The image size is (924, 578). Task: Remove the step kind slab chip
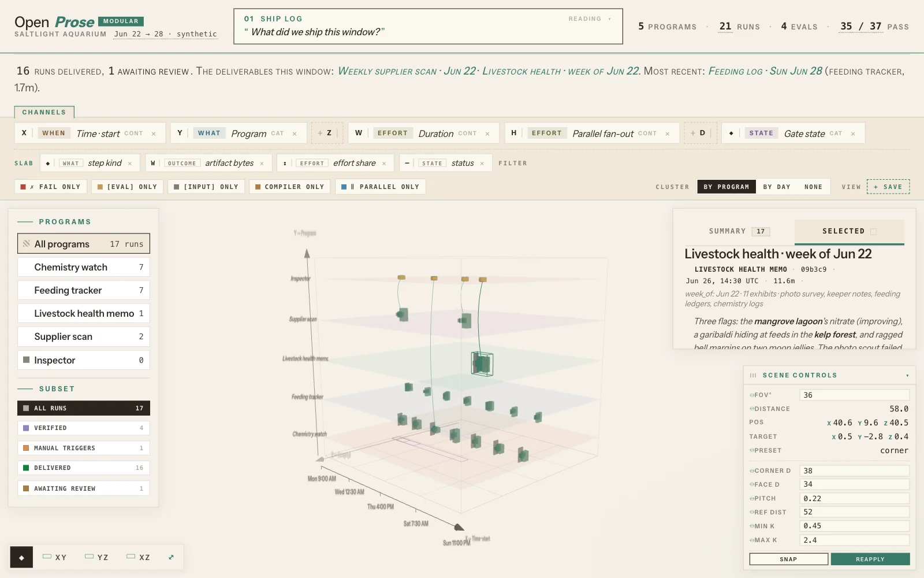(130, 164)
